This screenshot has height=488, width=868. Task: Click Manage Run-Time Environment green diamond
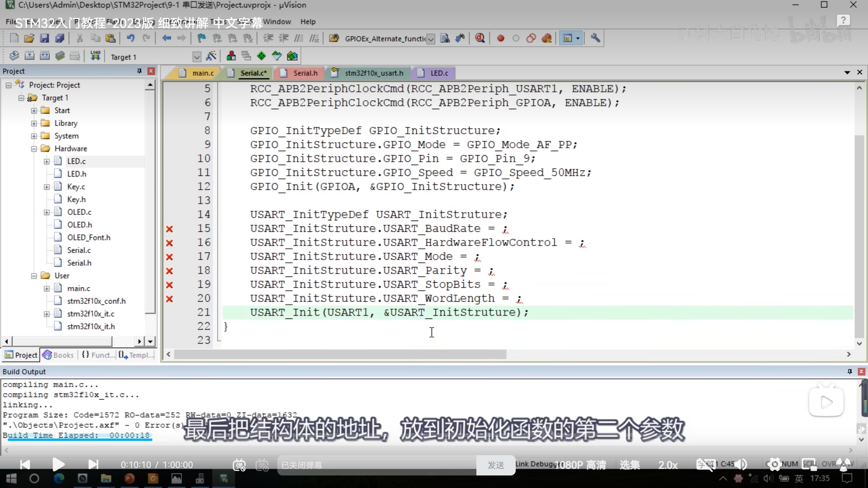[x=261, y=56]
